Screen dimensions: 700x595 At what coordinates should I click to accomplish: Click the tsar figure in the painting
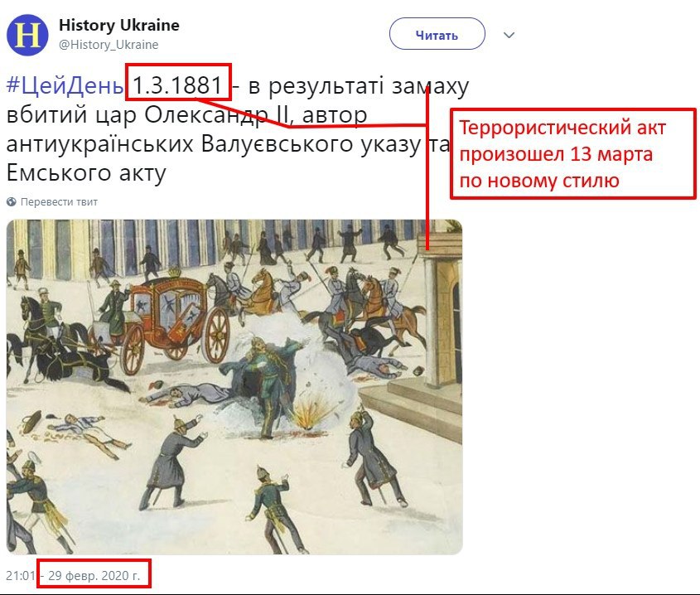(x=266, y=386)
